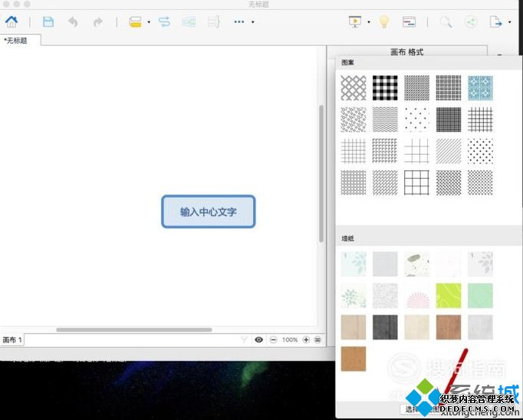Apply the gray speckled granite wallpaper
This screenshot has height=420, width=523.
[x=385, y=296]
